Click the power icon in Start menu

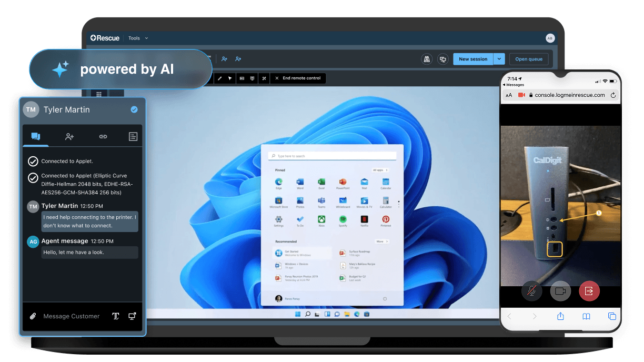(x=385, y=298)
